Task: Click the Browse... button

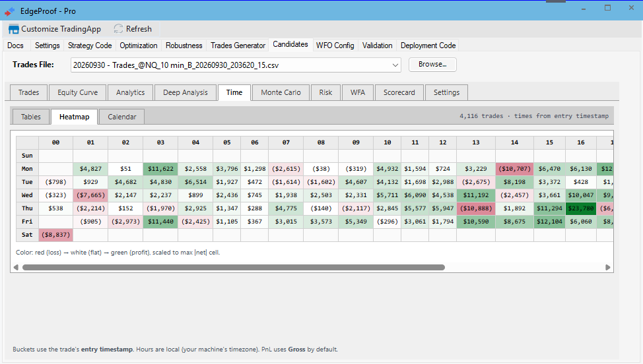Action: point(432,64)
